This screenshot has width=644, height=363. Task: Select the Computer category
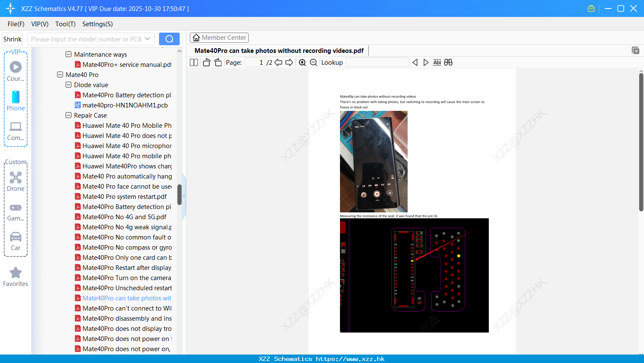pos(16,131)
